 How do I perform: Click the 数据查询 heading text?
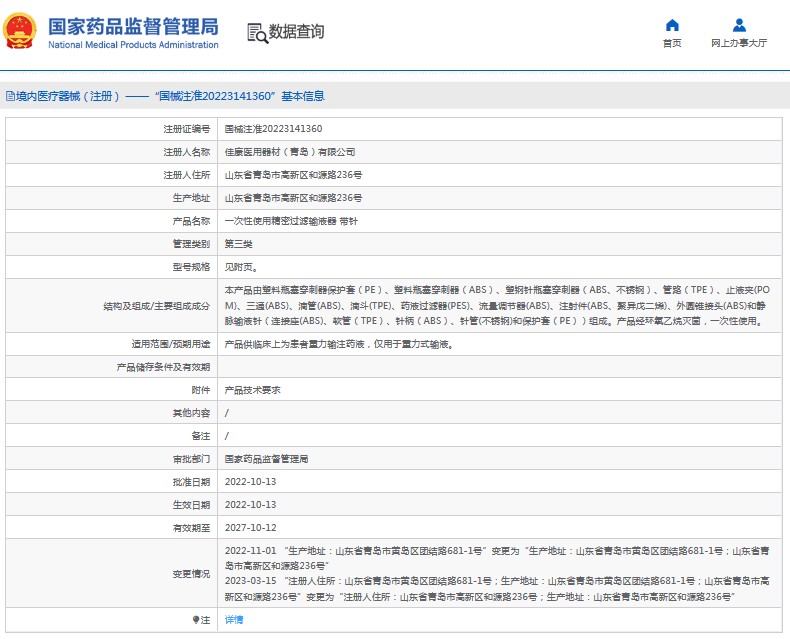(x=296, y=31)
